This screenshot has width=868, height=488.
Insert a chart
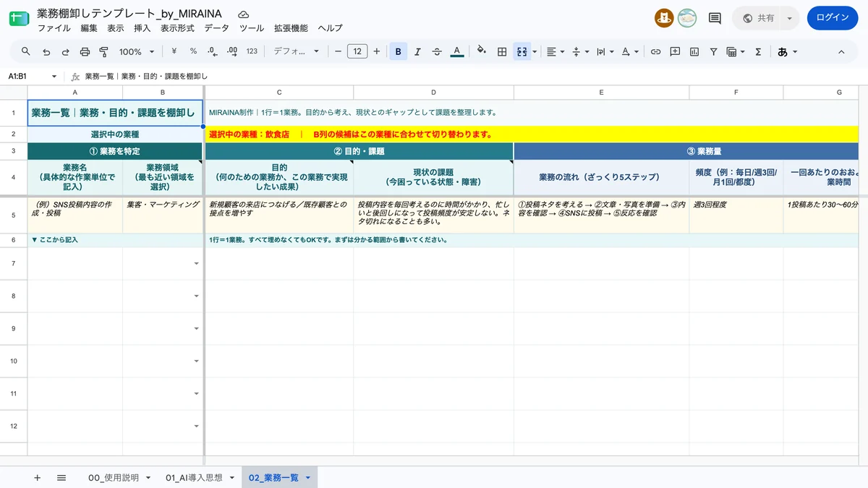(694, 51)
